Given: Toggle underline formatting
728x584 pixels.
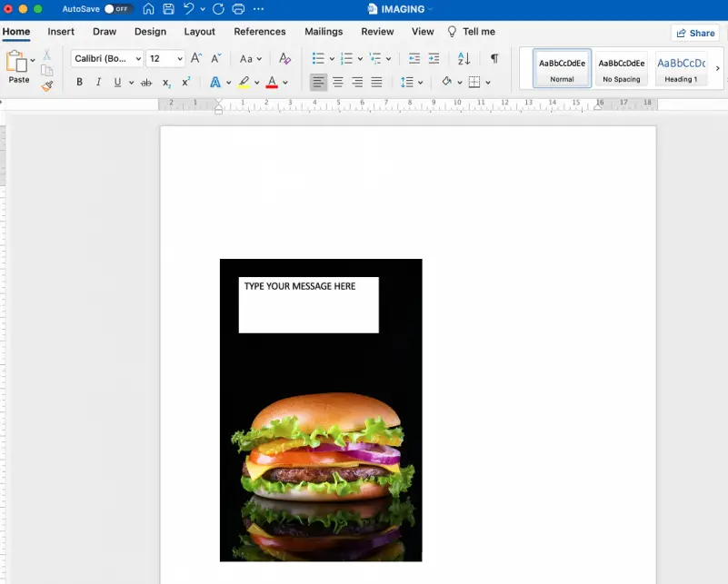Looking at the screenshot, I should click(118, 82).
